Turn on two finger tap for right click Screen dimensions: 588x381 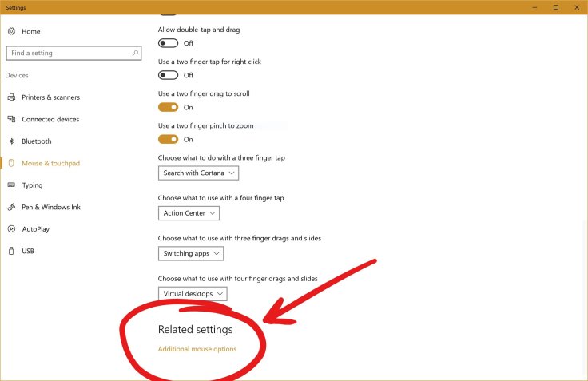(x=168, y=75)
